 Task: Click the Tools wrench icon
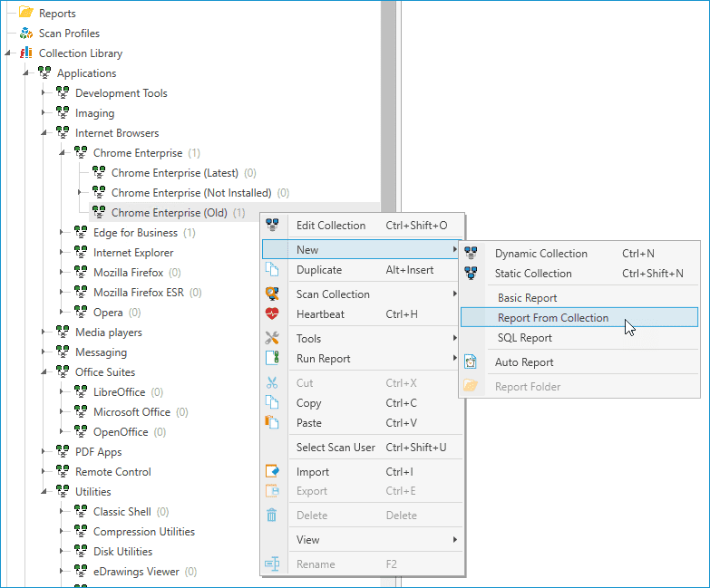pyautogui.click(x=272, y=338)
